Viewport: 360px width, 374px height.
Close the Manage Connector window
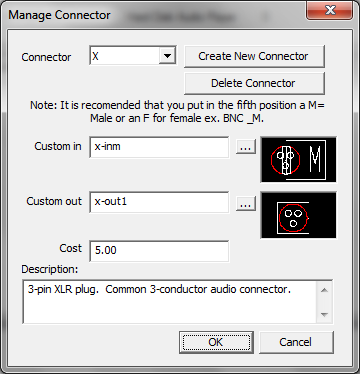[x=330, y=11]
